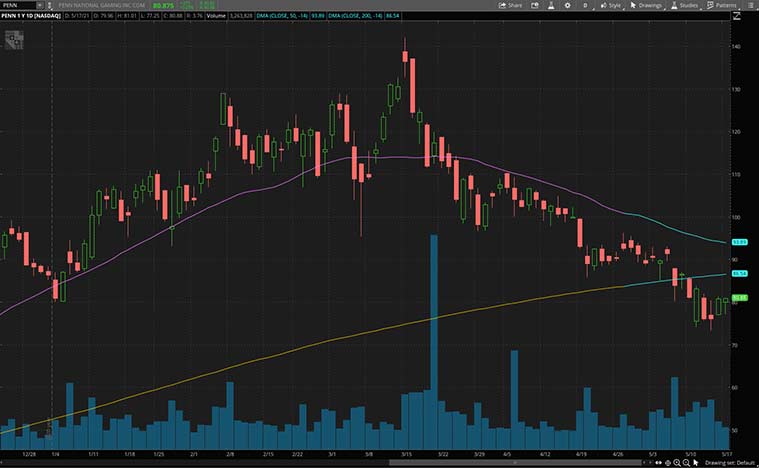Click the Share button in toolbar
This screenshot has width=759, height=468.
510,5
